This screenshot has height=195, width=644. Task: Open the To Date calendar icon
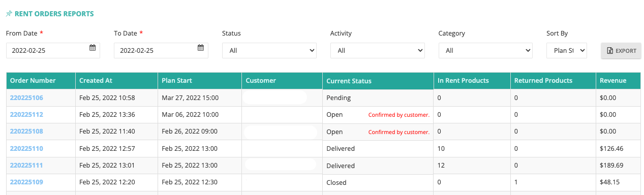tap(201, 48)
